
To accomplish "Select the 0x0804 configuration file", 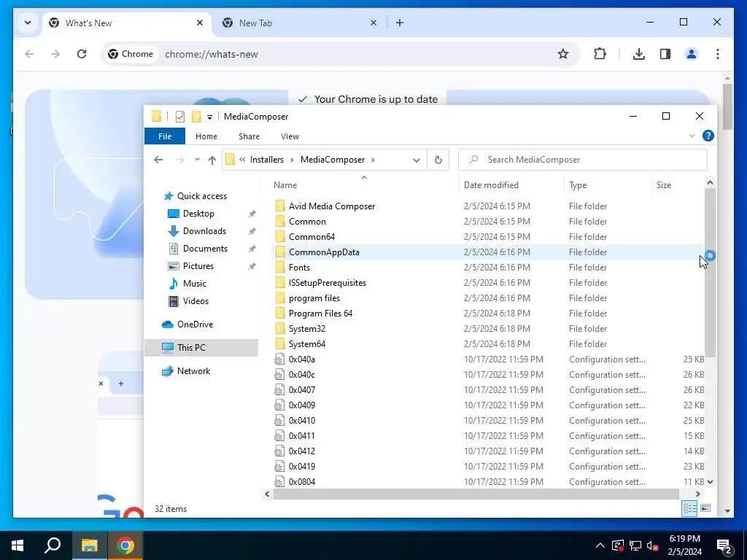I will 301,481.
